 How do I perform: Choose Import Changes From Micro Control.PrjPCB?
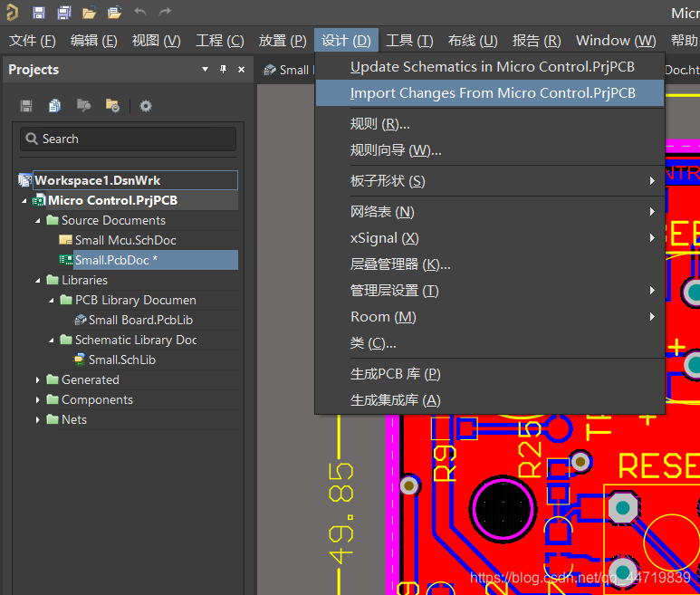tap(490, 93)
